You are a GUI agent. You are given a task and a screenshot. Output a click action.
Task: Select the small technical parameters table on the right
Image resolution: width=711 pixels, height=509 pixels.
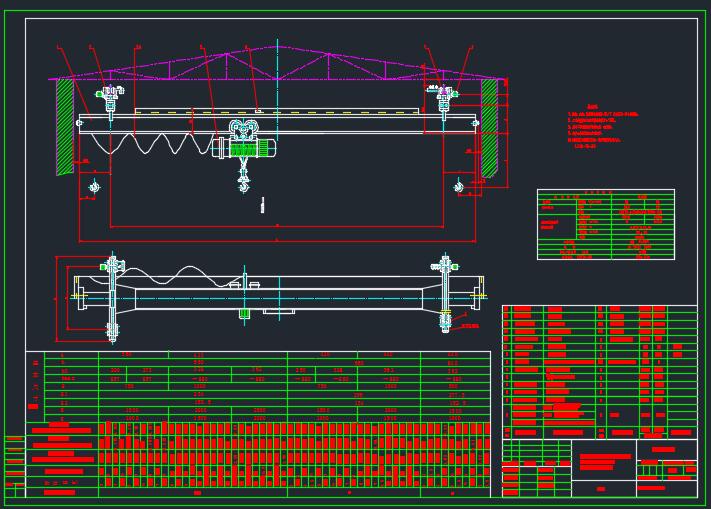point(606,224)
